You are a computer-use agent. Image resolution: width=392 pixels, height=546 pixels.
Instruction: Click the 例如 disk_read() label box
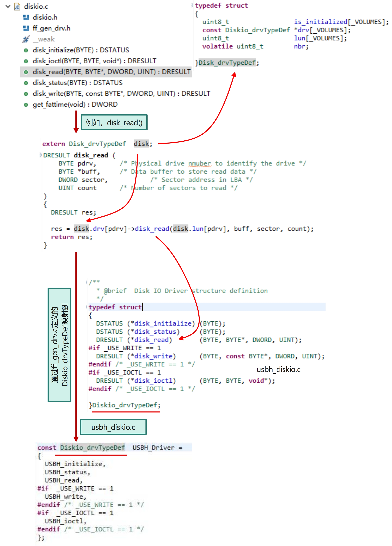coord(114,122)
